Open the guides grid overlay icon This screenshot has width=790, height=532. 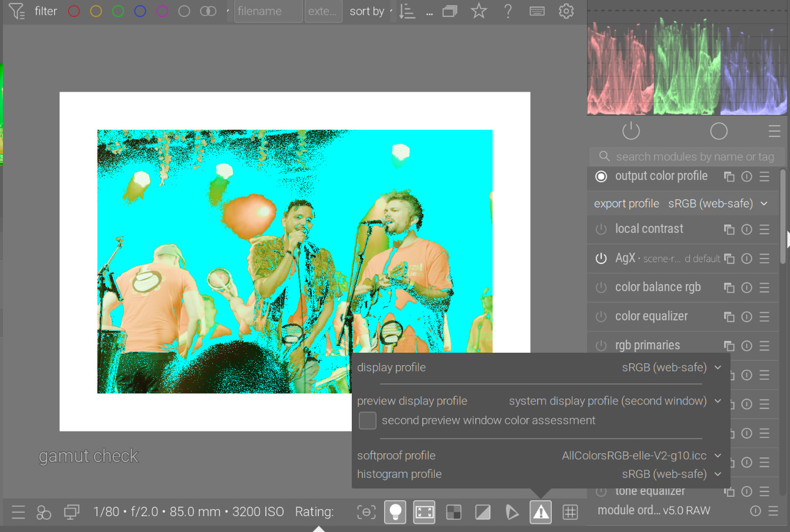point(570,512)
